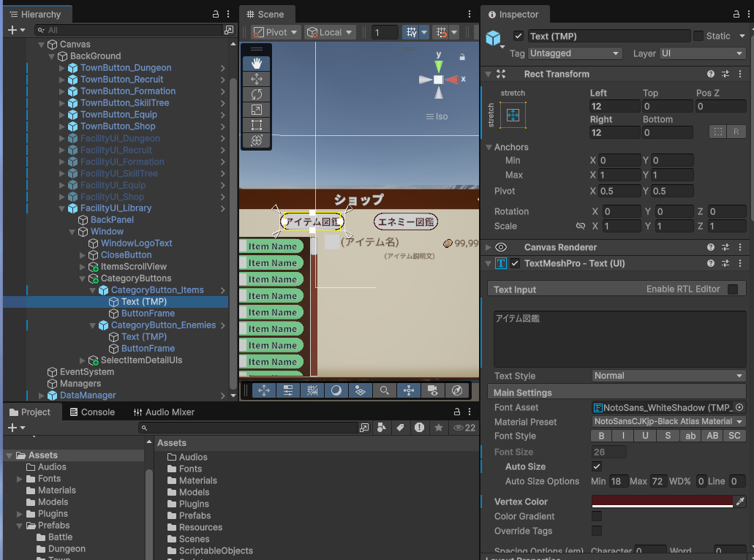
Task: Select the Move tool in Scene
Action: point(257,79)
